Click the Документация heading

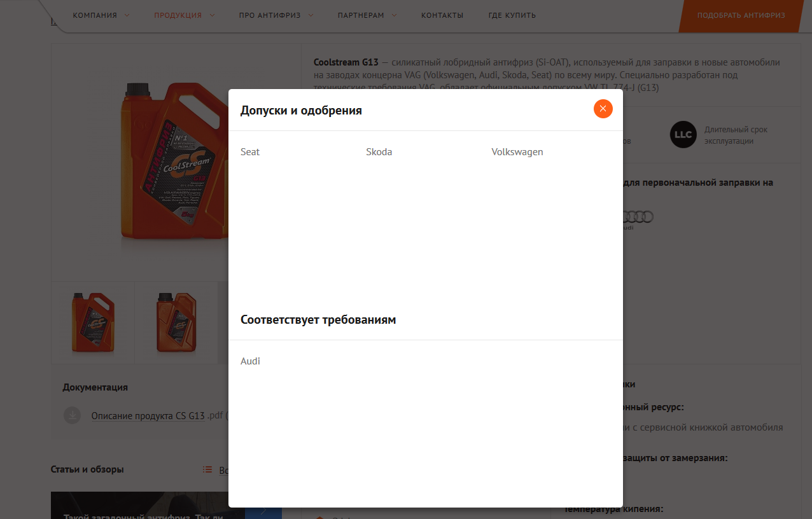95,387
